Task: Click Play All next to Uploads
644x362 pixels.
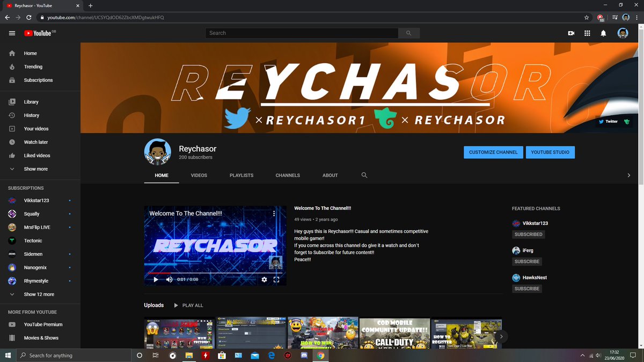Action: [x=188, y=305]
